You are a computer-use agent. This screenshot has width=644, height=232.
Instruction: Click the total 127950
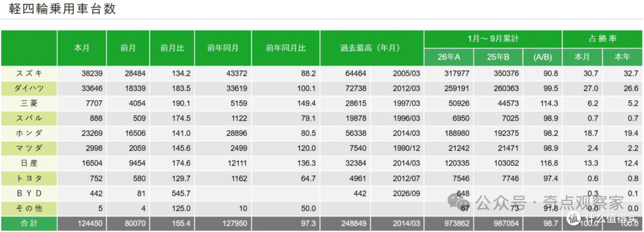pos(234,224)
